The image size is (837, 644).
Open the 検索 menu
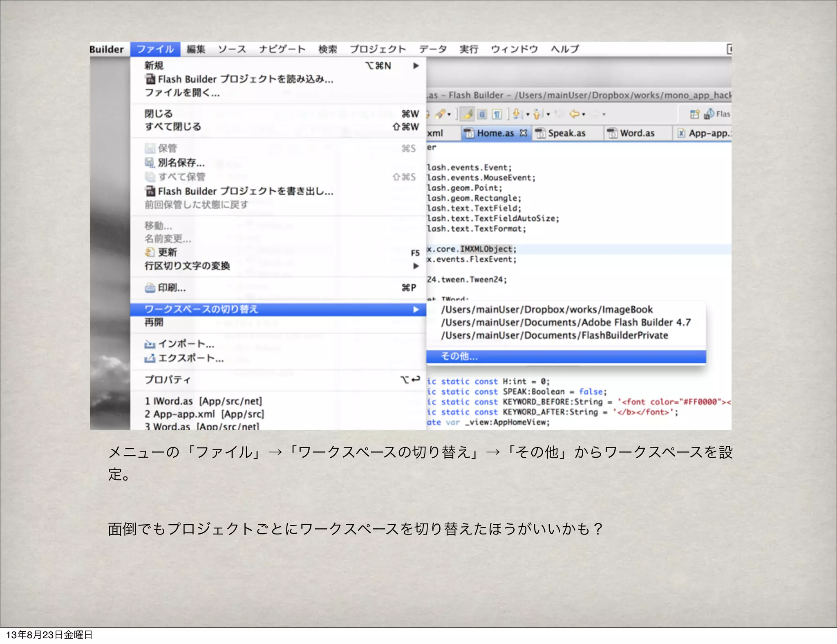click(328, 49)
